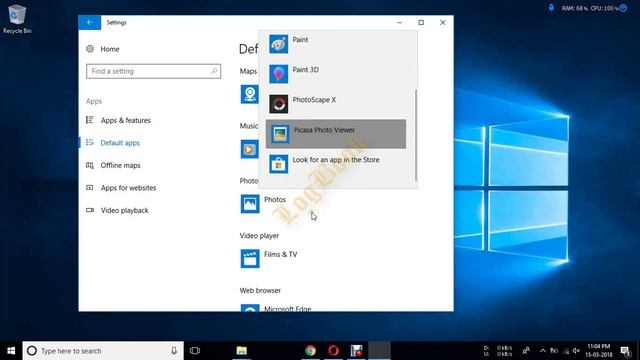Choose Paint 3D from the app list
This screenshot has width=640, height=360.
pyautogui.click(x=336, y=74)
